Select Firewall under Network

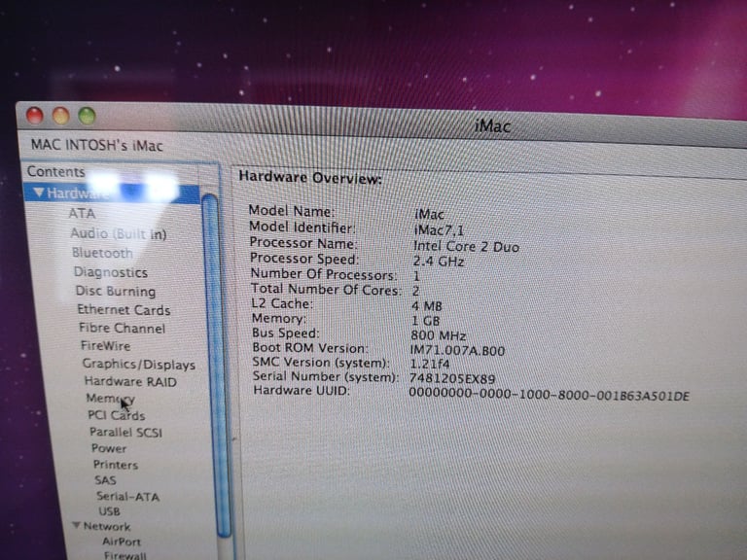click(125, 555)
